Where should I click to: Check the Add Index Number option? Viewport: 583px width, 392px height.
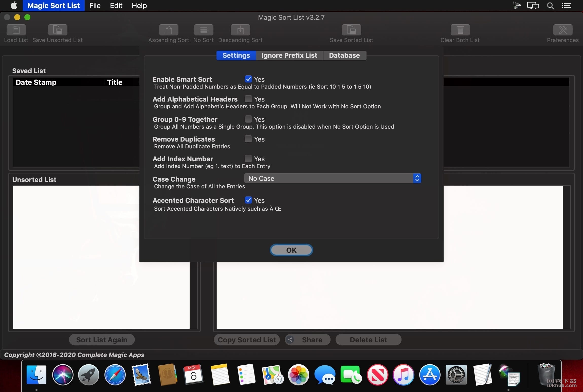coord(248,159)
